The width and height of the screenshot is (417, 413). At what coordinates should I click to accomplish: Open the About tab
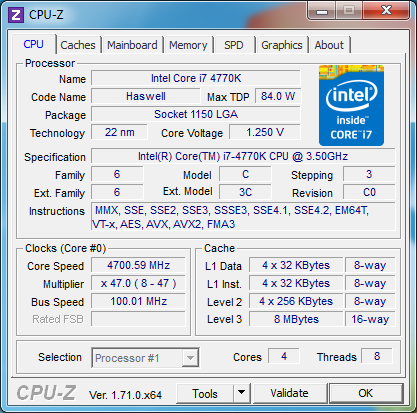tap(329, 45)
